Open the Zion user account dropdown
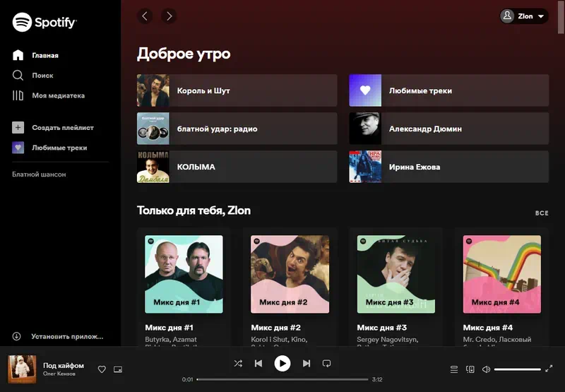The image size is (565, 392). (x=524, y=16)
